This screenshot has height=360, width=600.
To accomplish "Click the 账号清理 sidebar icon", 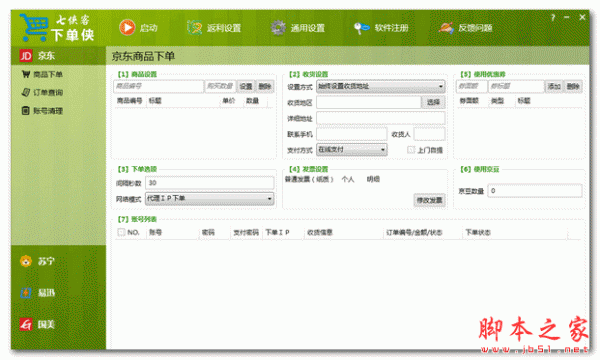I will tap(26, 111).
